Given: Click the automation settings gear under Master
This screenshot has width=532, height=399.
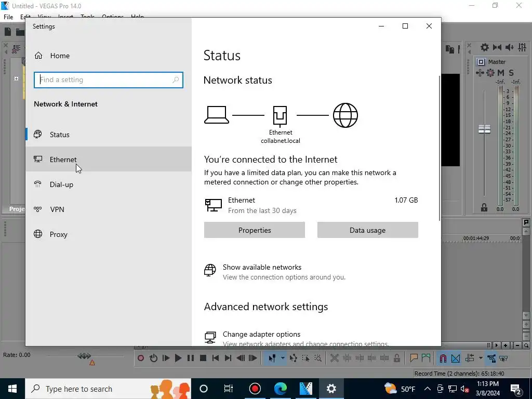Looking at the screenshot, I should point(490,73).
